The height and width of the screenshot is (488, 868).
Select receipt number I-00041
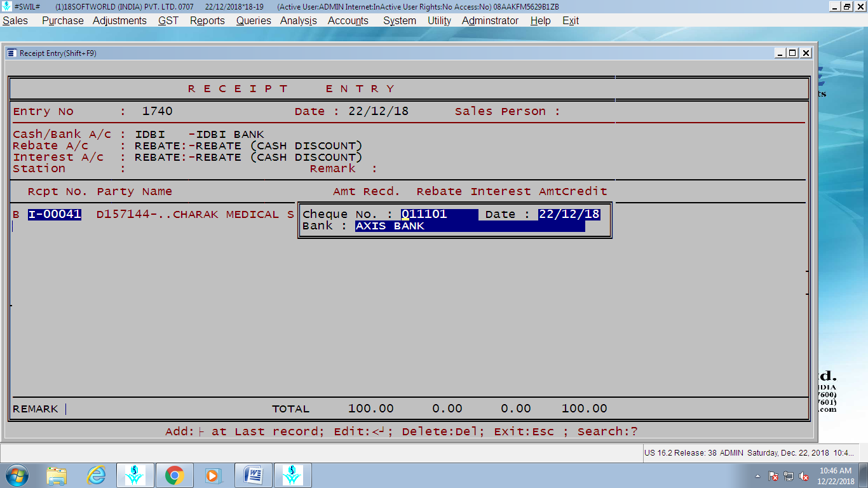coord(55,214)
